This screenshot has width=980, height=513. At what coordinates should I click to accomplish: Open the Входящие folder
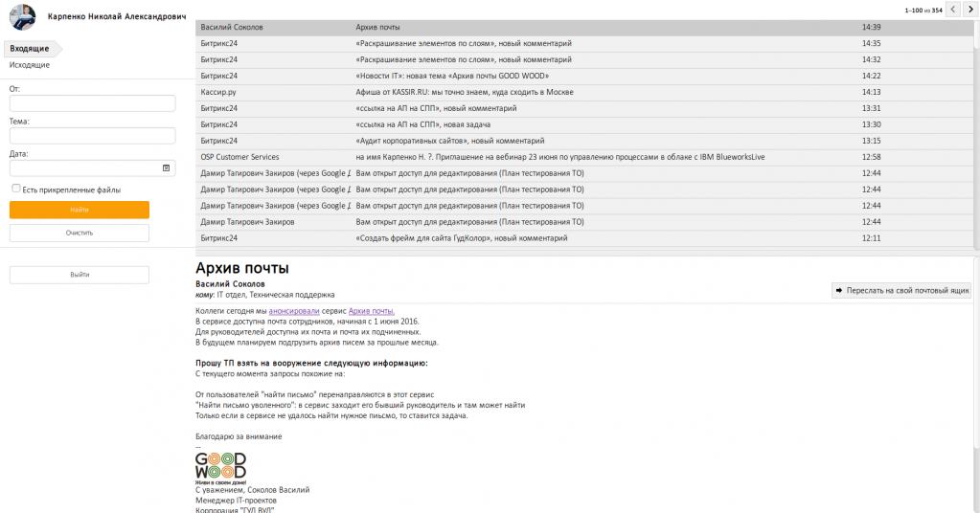(x=30, y=48)
